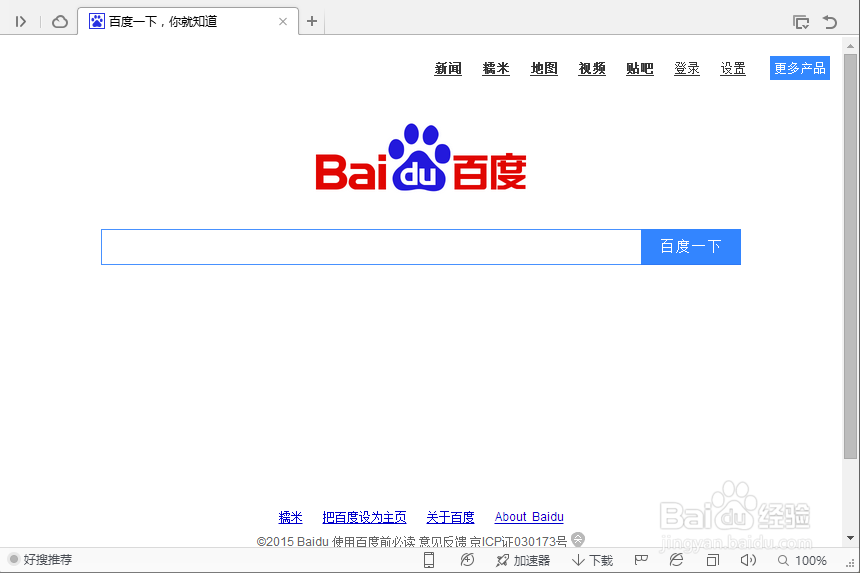Open the 100% zoom level control

click(802, 560)
